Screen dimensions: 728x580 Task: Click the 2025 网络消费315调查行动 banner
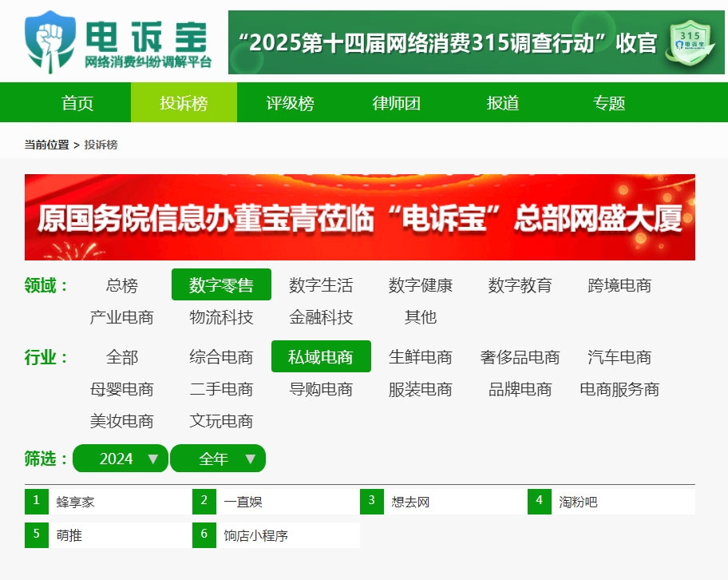coord(477,42)
